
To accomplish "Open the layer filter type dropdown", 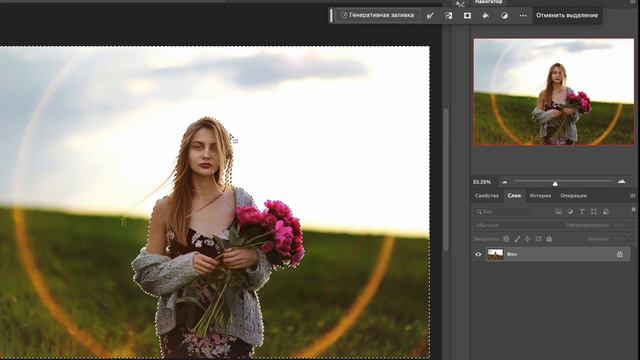I will click(503, 211).
